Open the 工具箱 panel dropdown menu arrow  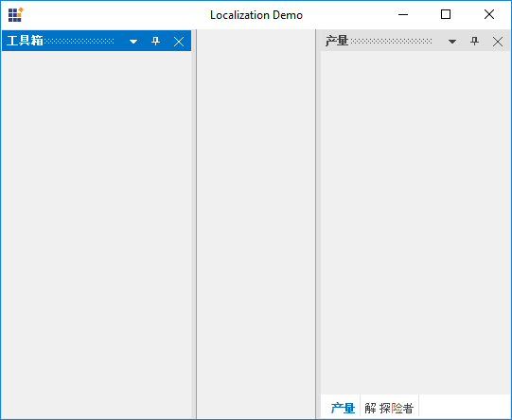coord(133,42)
